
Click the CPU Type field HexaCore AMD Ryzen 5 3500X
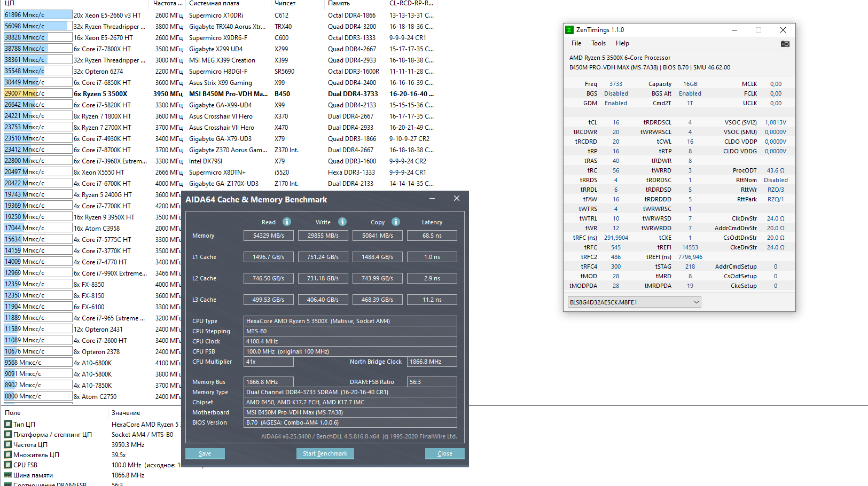coord(350,321)
